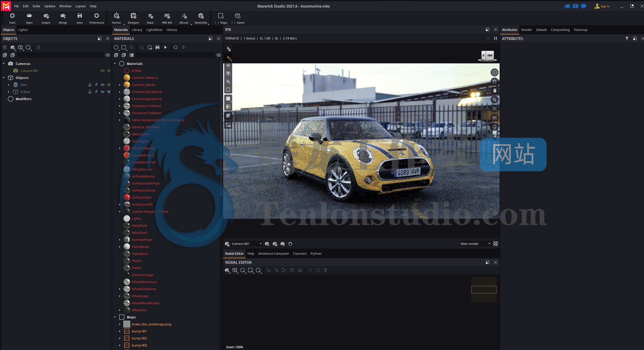Image resolution: width=644 pixels, height=350 pixels.
Task: Pause the IPR render
Action: click(495, 38)
